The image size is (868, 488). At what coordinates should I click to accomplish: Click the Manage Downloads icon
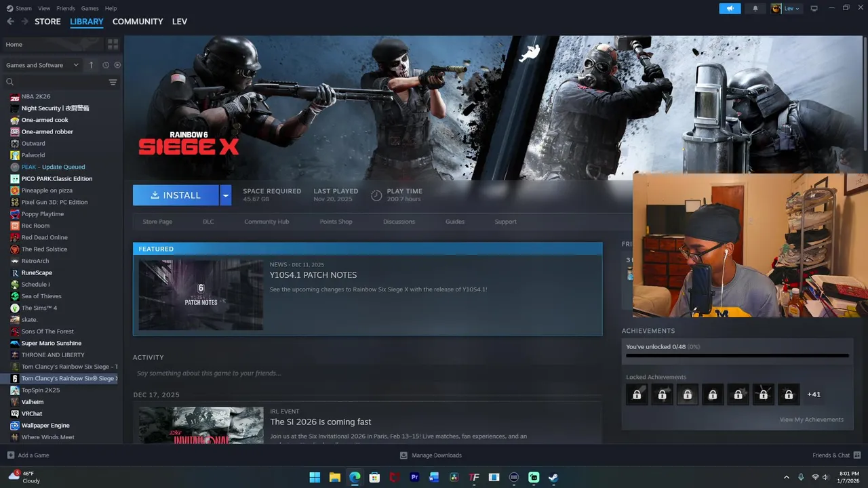pos(403,455)
